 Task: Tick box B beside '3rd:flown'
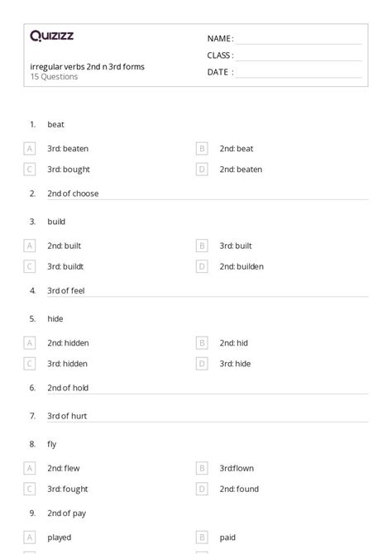202,468
